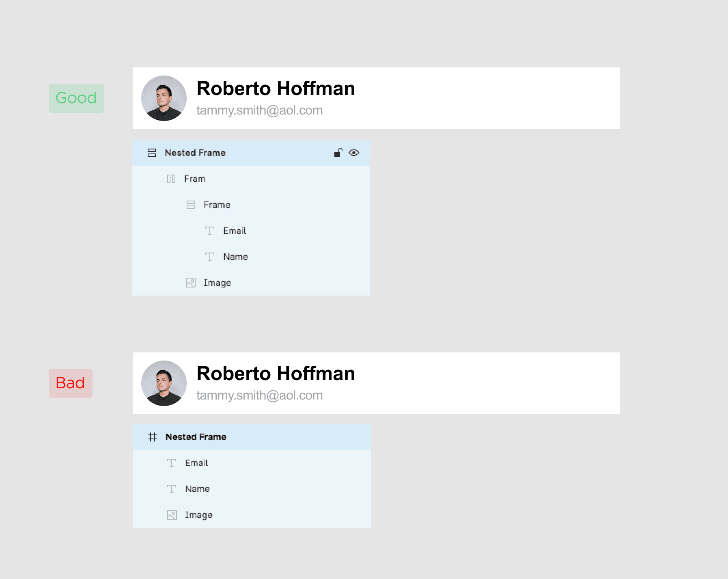Viewport: 728px width, 579px height.
Task: Click the image icon in the Bad layer list
Action: click(172, 515)
